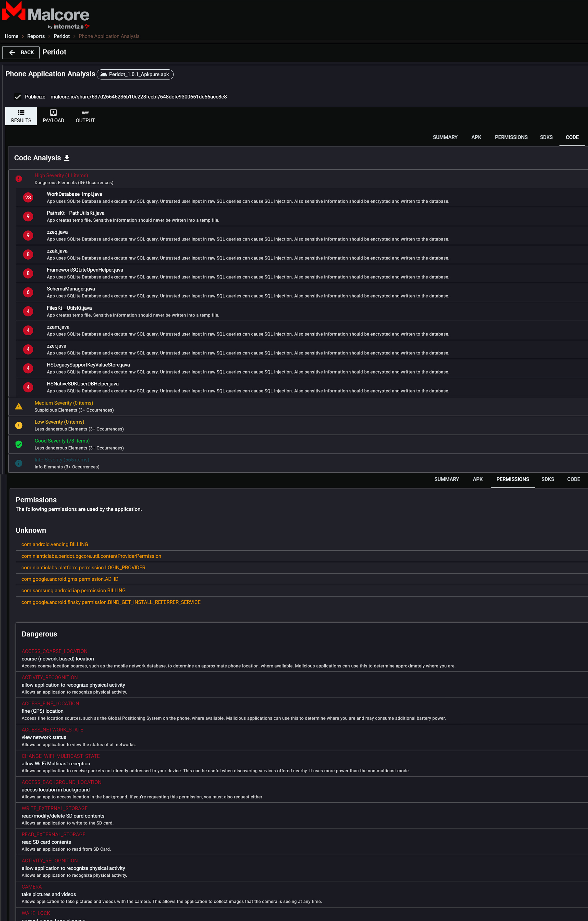The image size is (588, 921).
Task: Click the WAKE_LOCK permission
Action: click(36, 913)
